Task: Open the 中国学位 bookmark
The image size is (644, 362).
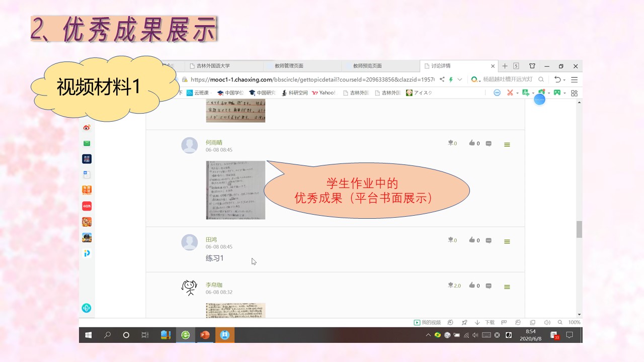Action: tap(230, 93)
